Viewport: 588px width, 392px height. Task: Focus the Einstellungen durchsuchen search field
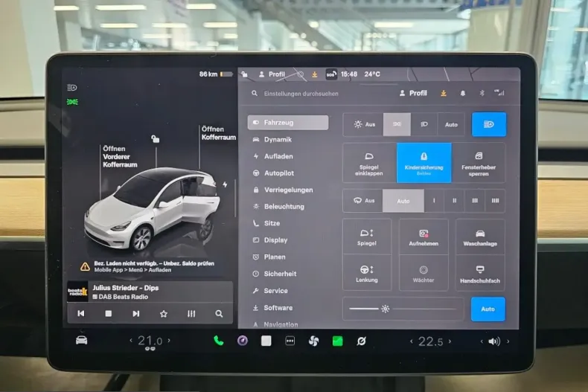tap(301, 94)
